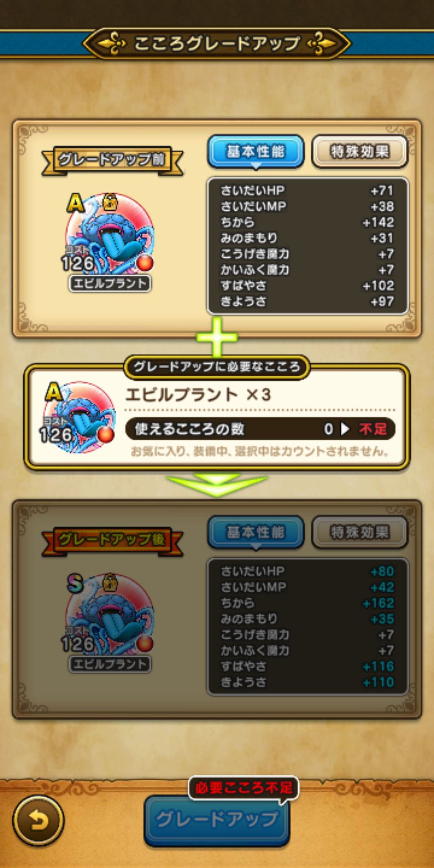Viewport: 434px width, 868px height.
Task: Select the upper 基本性能 tab
Action: point(256,151)
